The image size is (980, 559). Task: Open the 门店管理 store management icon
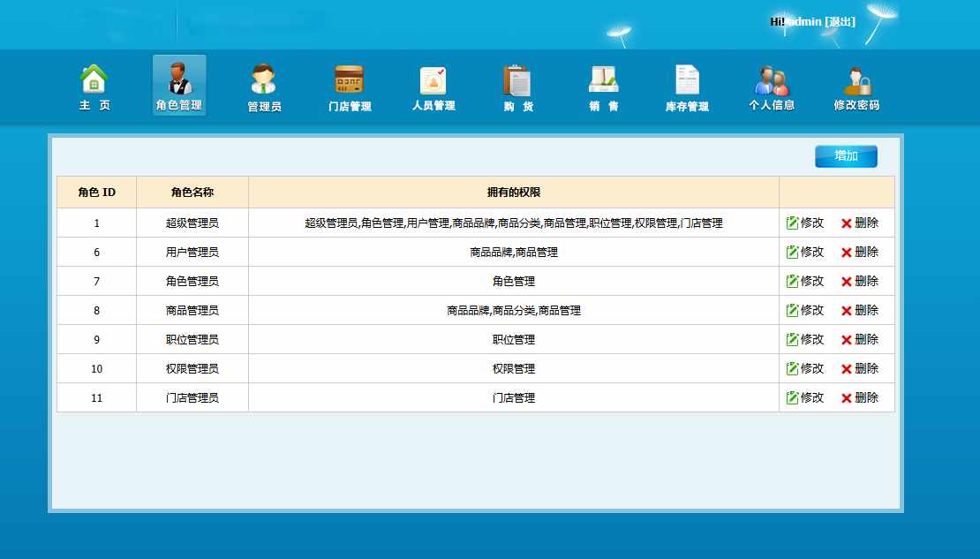pos(349,86)
